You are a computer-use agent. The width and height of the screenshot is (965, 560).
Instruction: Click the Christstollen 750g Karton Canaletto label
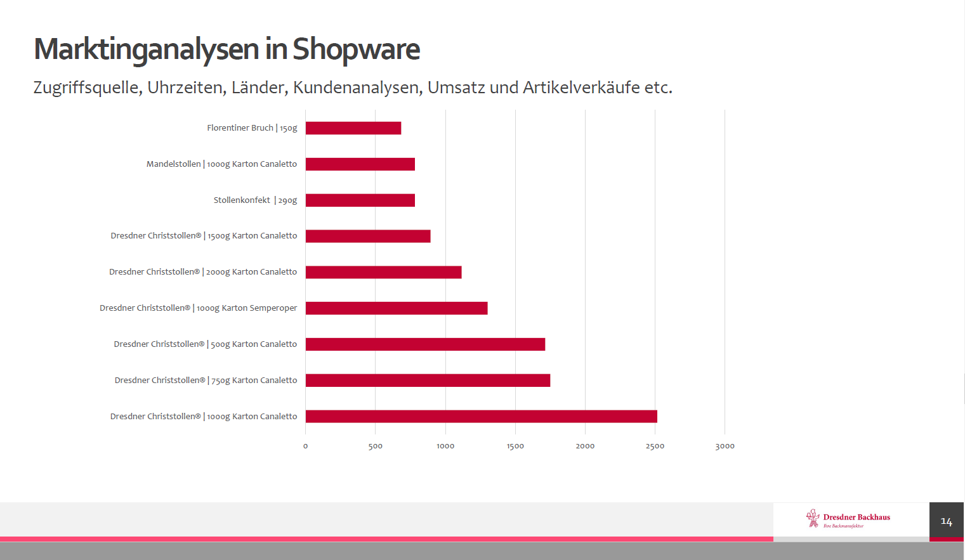point(206,381)
